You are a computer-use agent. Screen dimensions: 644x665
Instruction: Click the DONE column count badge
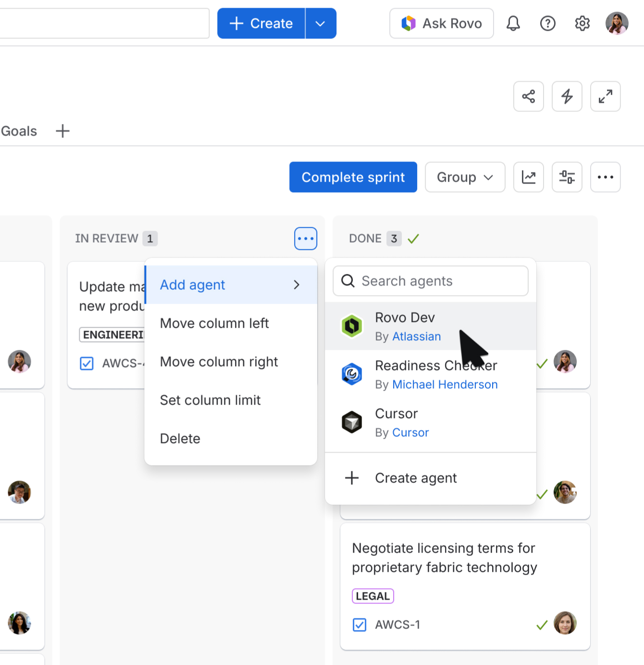coord(394,238)
